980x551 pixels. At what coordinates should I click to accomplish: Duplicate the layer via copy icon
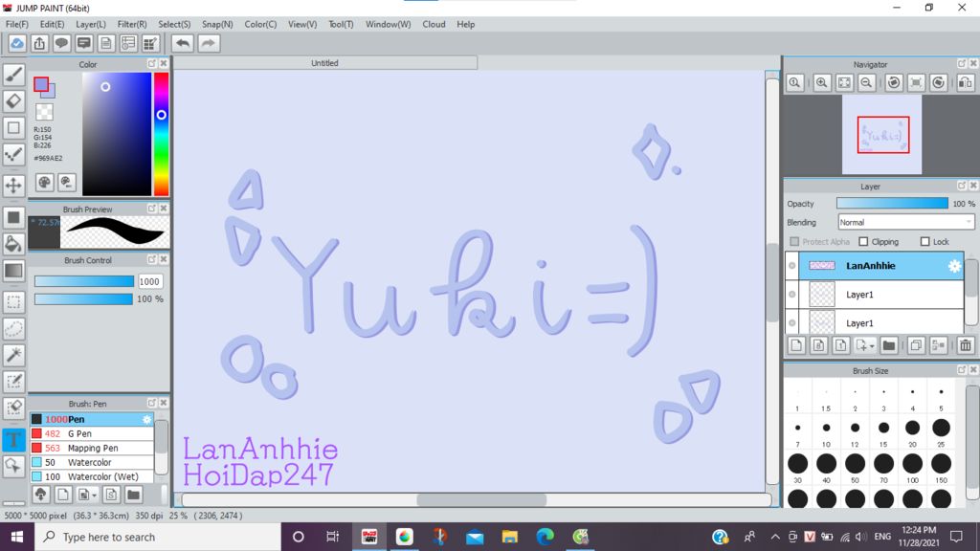tap(916, 344)
